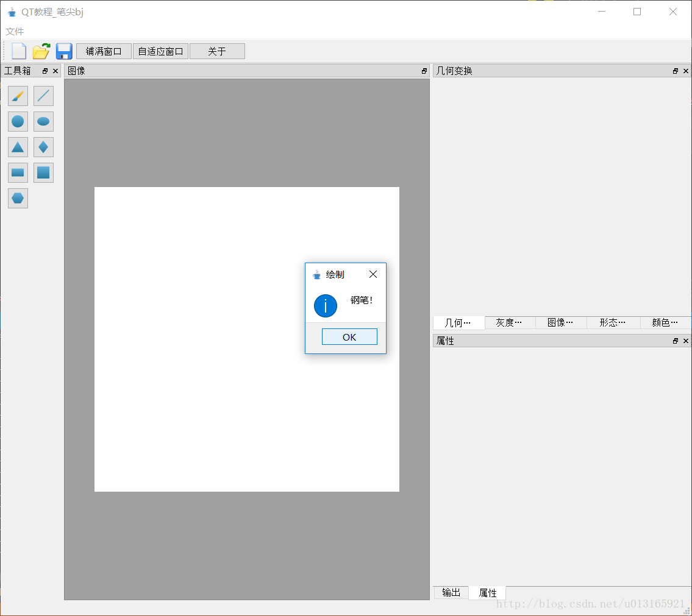Close the 几何变换 panel
Screen dimensions: 692x616
[x=686, y=71]
